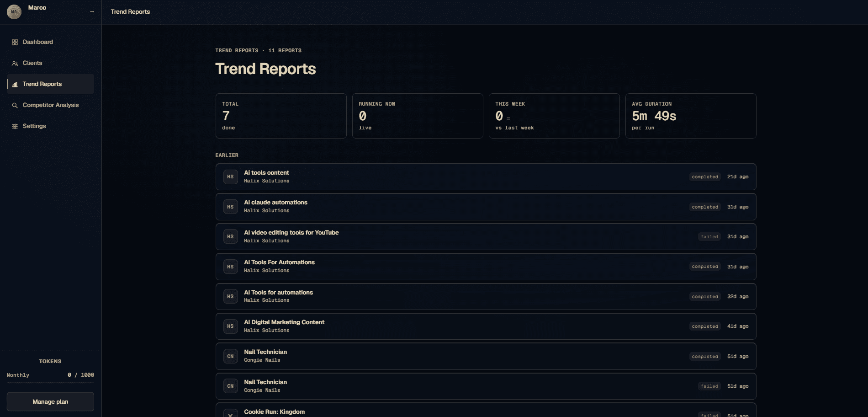Open AI Tools for automations 32d report
The image size is (868, 417).
click(486, 297)
